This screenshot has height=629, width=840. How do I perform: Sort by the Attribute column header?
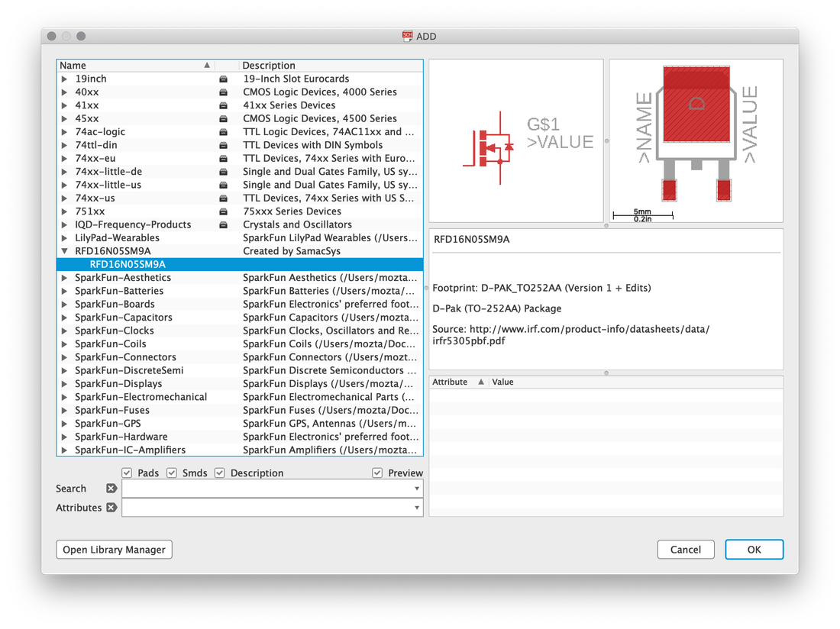point(459,382)
